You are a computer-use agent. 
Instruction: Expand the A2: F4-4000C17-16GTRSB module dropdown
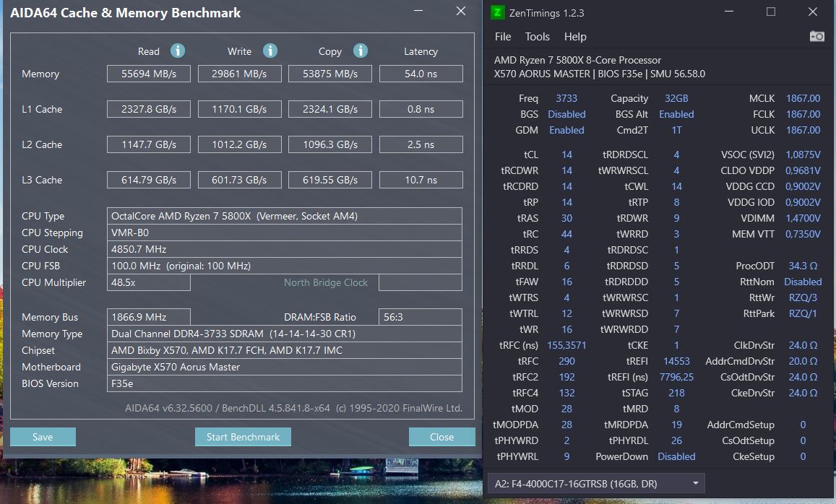(x=597, y=484)
